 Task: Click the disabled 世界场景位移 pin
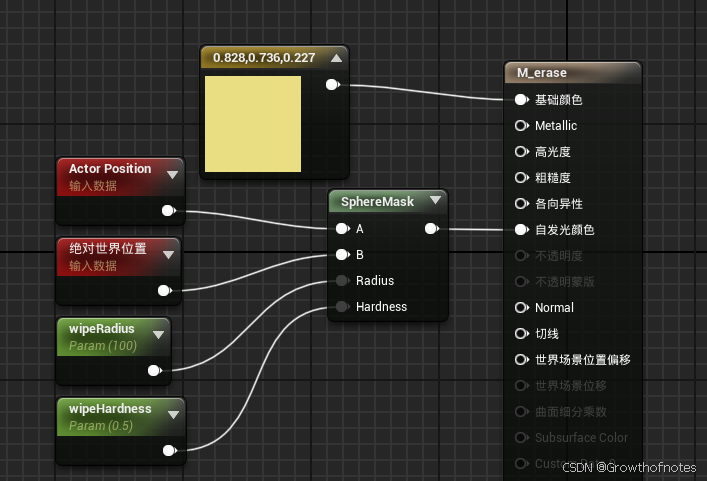click(x=522, y=385)
